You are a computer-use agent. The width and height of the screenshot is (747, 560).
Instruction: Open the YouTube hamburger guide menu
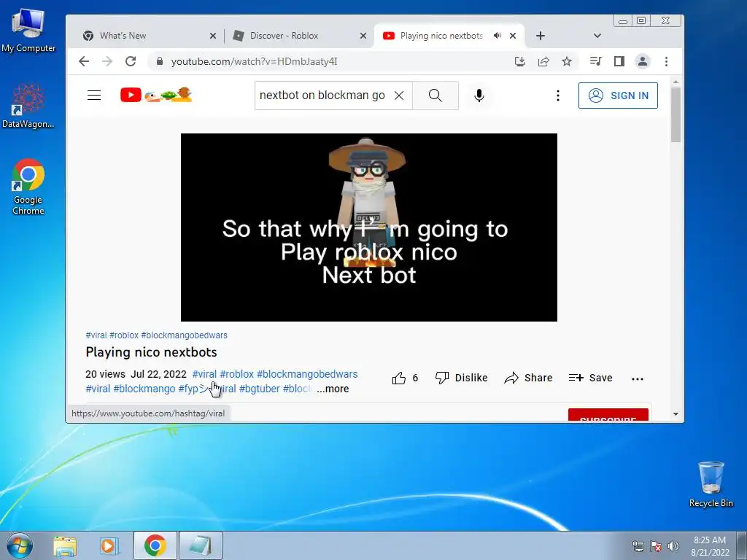pos(94,96)
